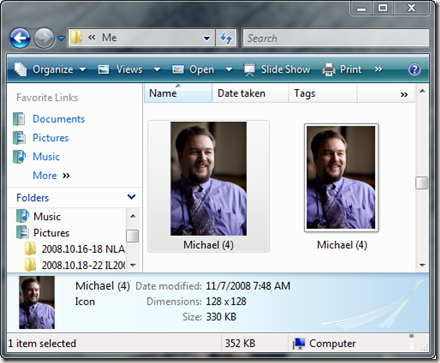The width and height of the screenshot is (440, 363).
Task: Open the Organize menu
Action: click(50, 69)
